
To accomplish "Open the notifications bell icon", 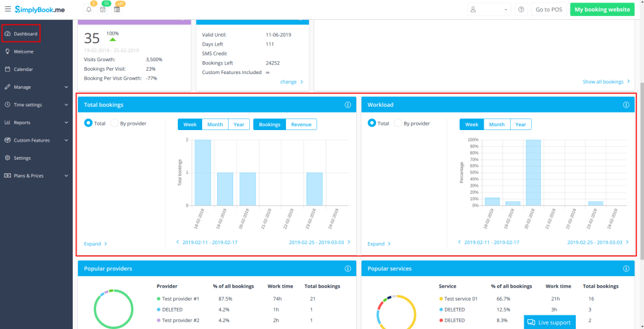I will click(x=89, y=10).
